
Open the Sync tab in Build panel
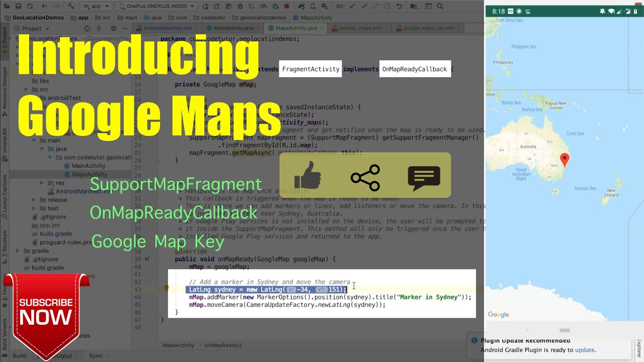pos(96,356)
